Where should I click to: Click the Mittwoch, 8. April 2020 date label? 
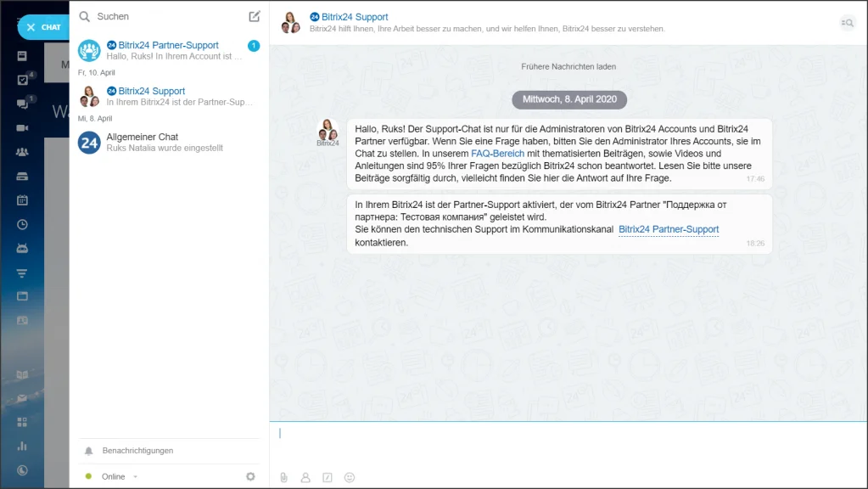click(x=569, y=99)
